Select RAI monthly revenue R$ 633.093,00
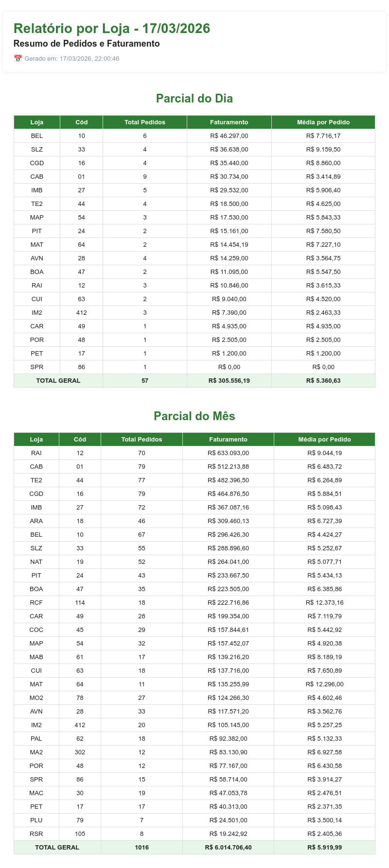Screen dimensions: 389x868 click(228, 453)
